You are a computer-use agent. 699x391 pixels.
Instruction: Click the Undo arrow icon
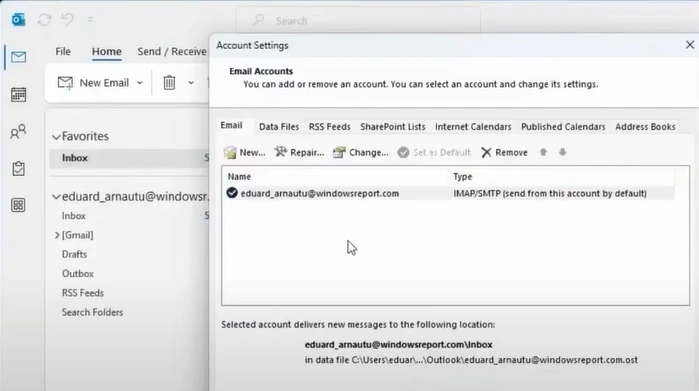coord(67,20)
